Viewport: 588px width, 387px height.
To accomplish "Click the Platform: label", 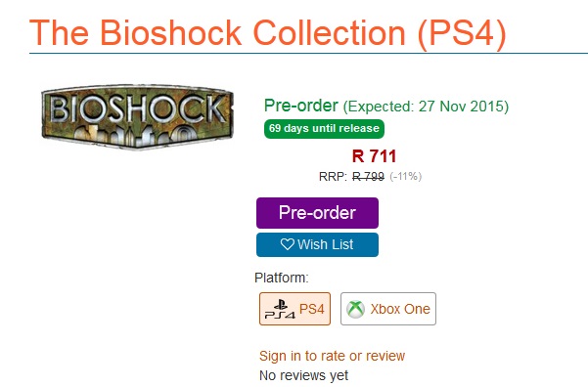I will pos(282,278).
